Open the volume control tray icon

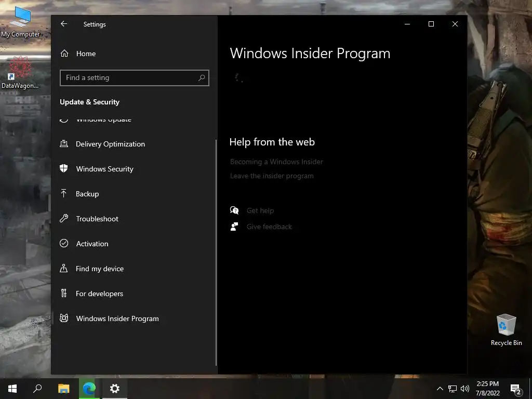pos(465,389)
